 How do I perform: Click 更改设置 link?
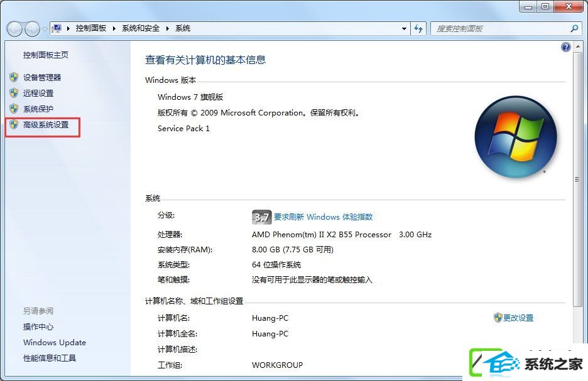518,318
